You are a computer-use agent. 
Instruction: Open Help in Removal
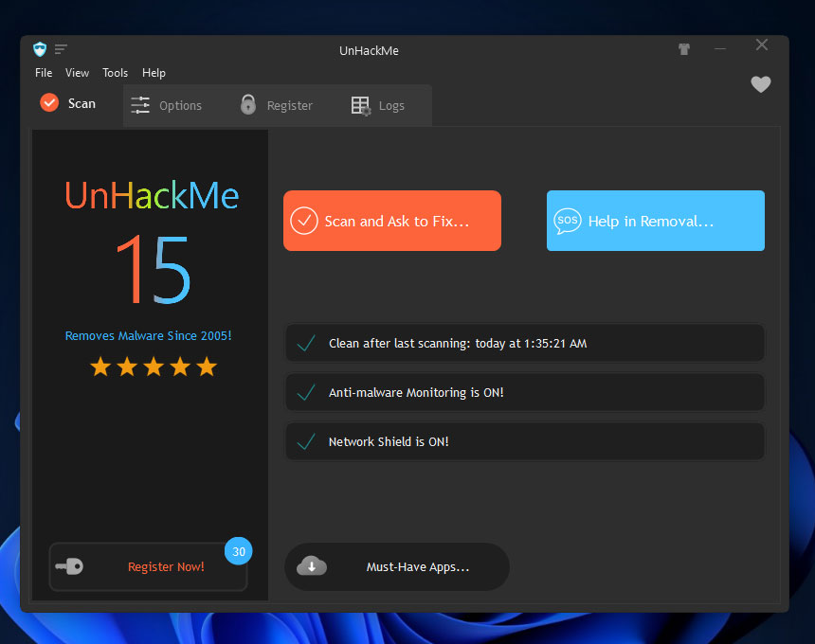coord(656,221)
